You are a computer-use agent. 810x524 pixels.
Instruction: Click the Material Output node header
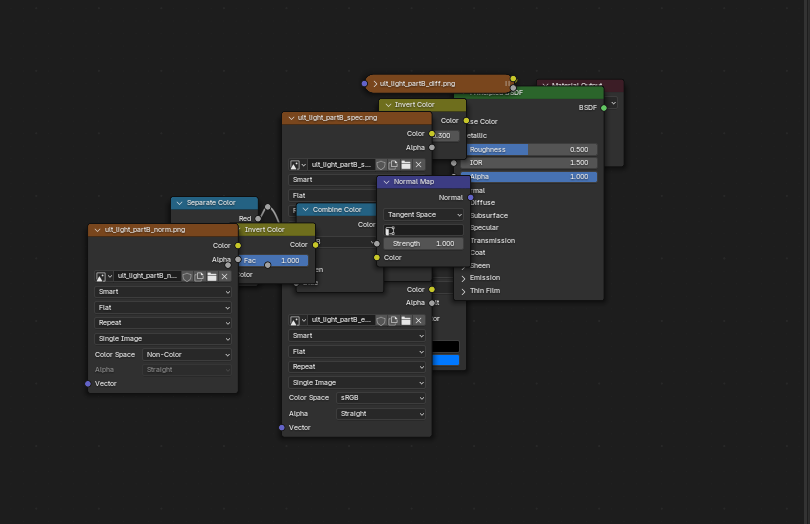tap(580, 83)
